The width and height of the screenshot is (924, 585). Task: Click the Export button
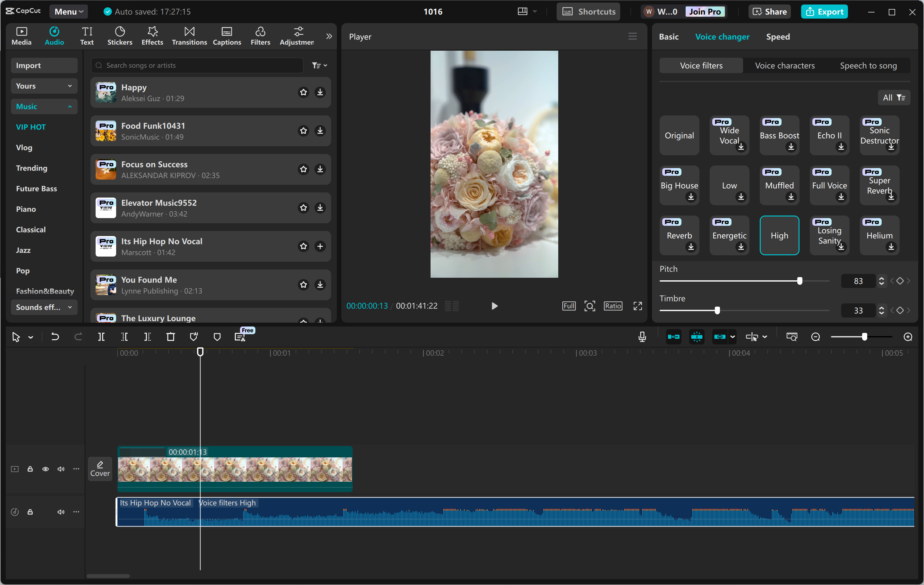pyautogui.click(x=824, y=11)
